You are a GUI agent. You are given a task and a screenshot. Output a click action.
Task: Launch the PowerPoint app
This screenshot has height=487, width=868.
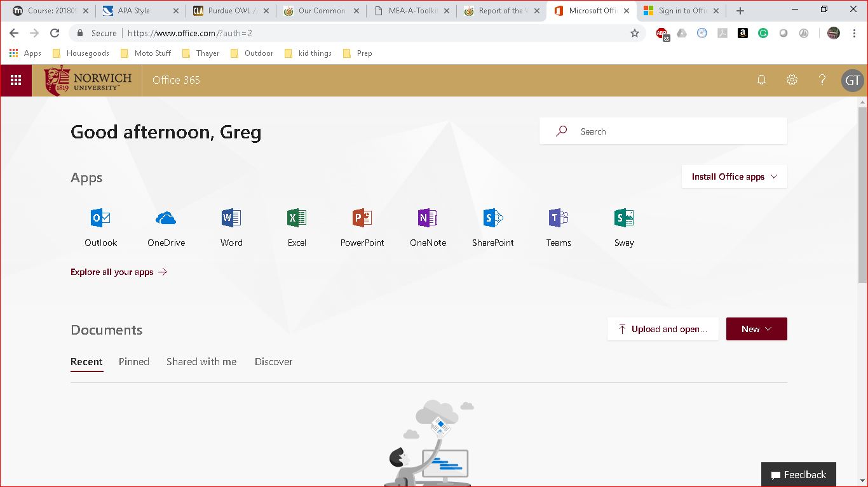(x=362, y=227)
